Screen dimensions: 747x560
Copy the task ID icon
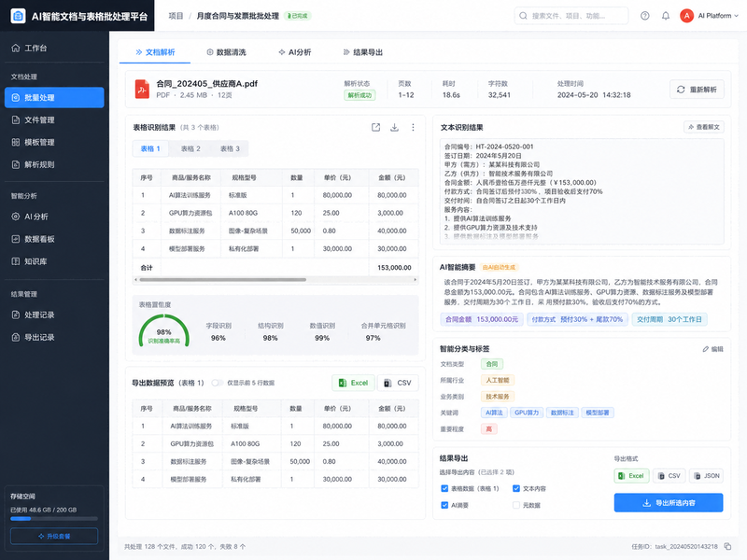[727, 547]
